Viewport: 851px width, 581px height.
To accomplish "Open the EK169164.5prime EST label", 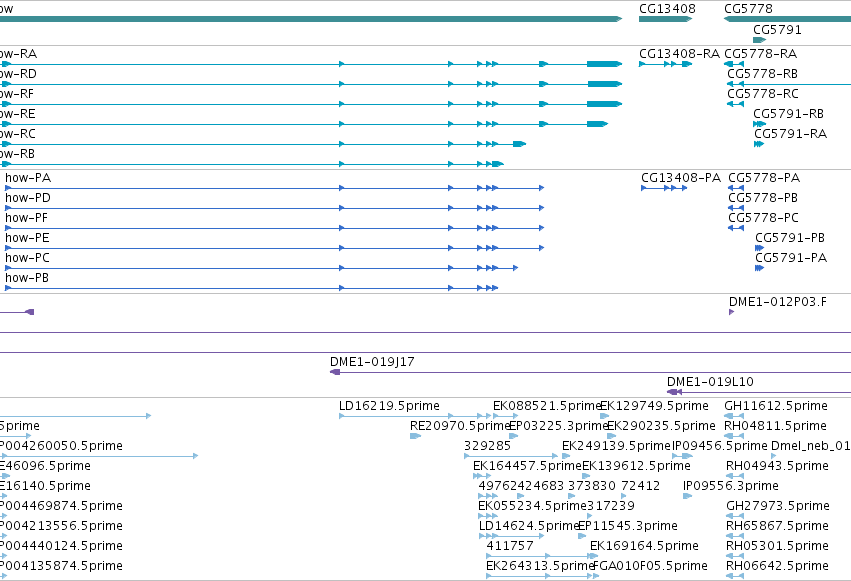I will 644,546.
